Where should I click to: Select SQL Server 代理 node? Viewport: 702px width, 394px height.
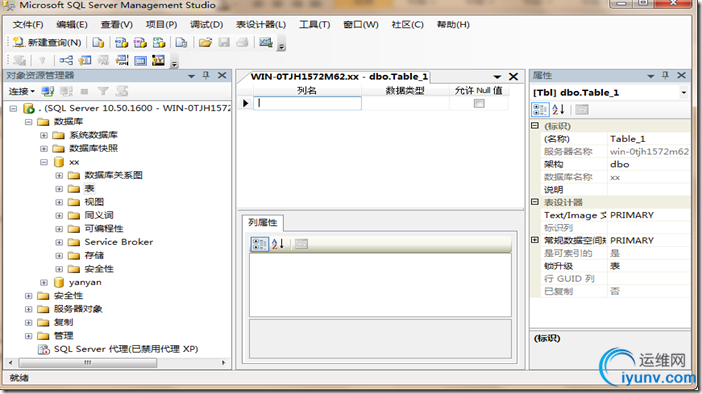click(126, 349)
